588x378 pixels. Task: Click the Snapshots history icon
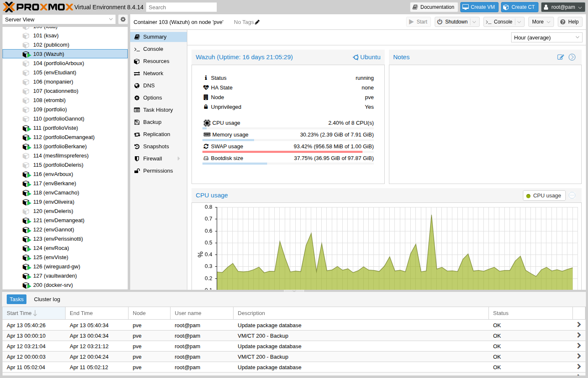tap(137, 147)
